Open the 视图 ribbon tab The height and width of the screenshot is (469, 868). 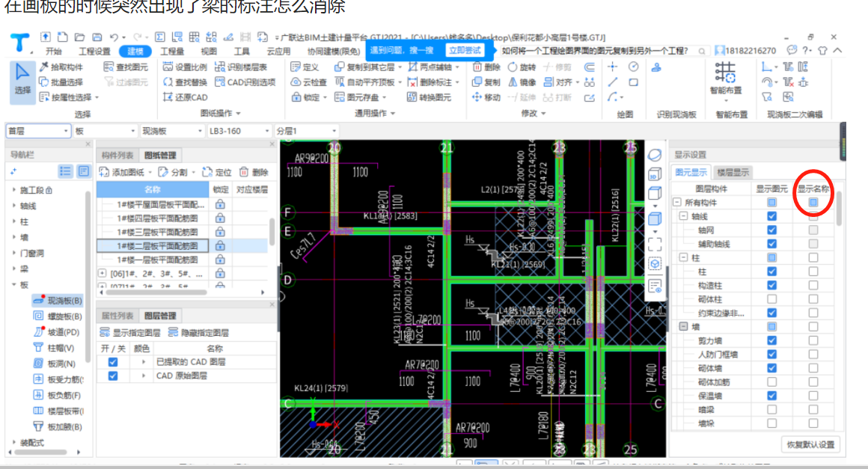tap(209, 52)
